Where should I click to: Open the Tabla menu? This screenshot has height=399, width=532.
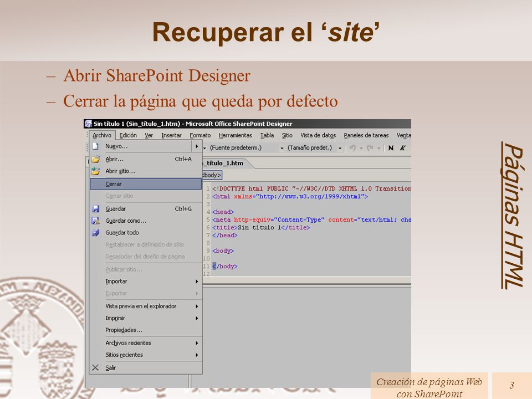pos(267,135)
